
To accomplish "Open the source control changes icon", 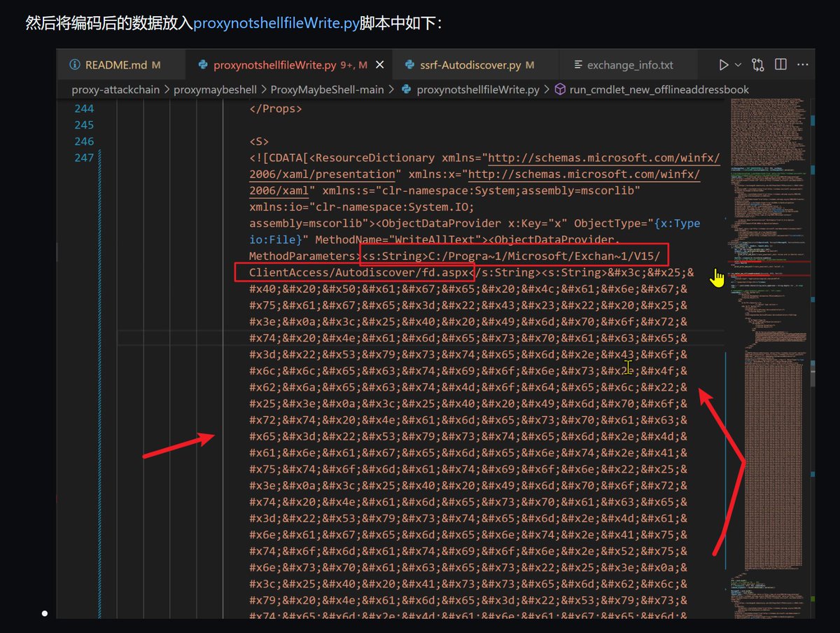I will tap(758, 65).
